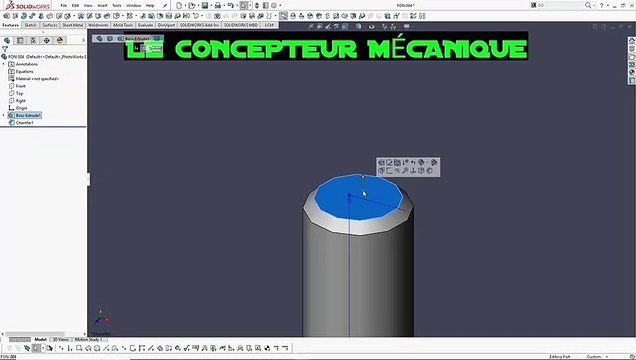
Task: Expand the Boss-Extrude1 feature arrow
Action: 4,116
